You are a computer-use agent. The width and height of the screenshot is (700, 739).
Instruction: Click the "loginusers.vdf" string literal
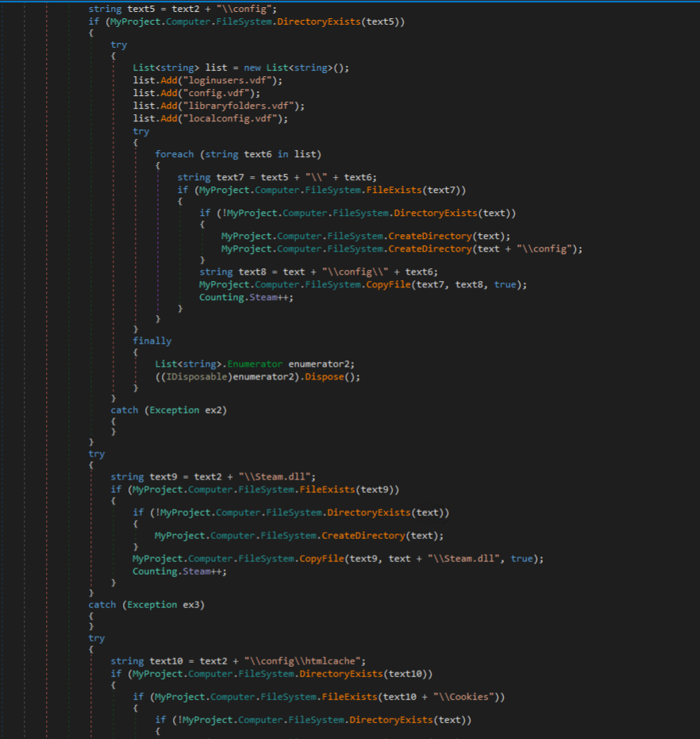tap(228, 81)
